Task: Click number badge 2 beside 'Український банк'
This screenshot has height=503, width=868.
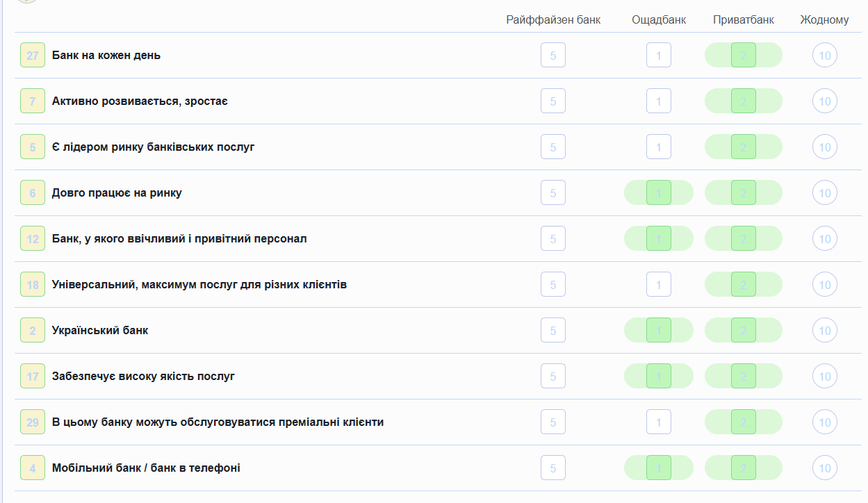Action: click(x=33, y=331)
